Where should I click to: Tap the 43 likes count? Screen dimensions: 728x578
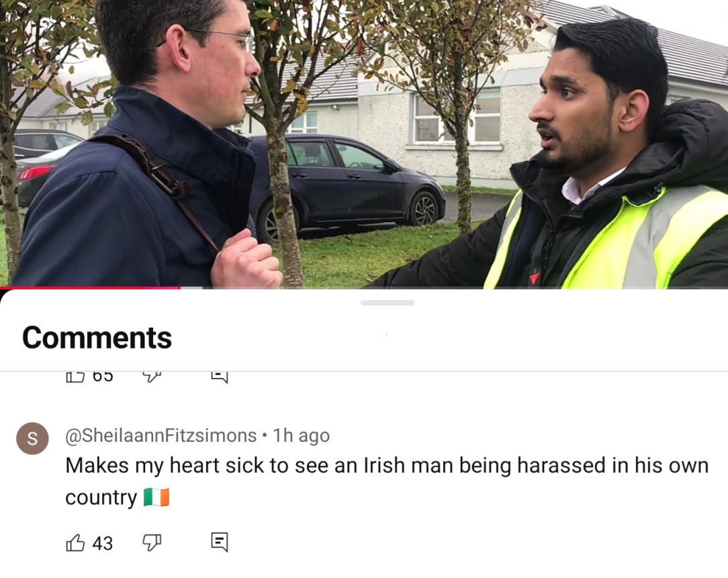coord(102,543)
